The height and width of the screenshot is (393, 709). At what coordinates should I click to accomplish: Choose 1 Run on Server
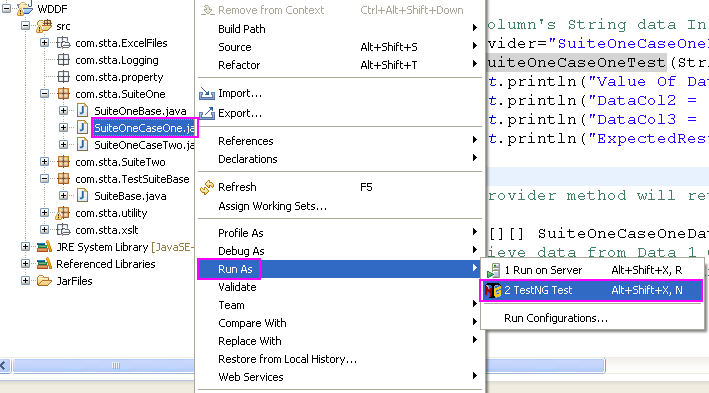point(592,270)
